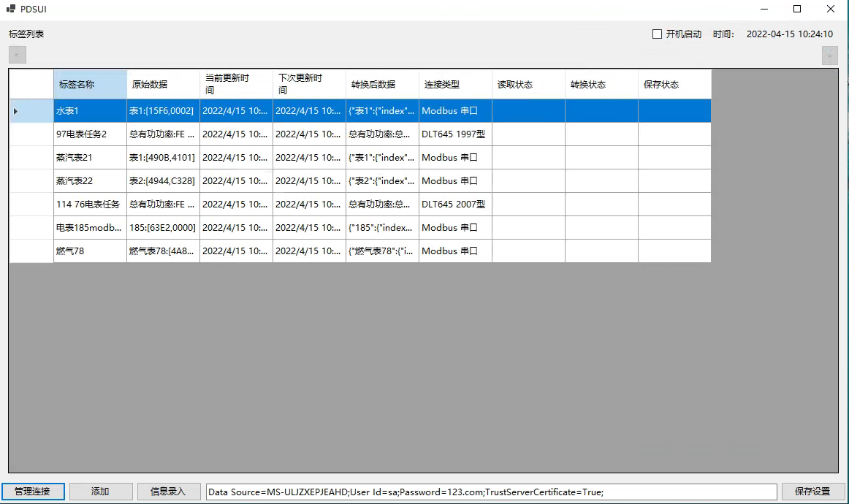Click the Data Source connection string field
The height and width of the screenshot is (504, 849).
(x=491, y=492)
